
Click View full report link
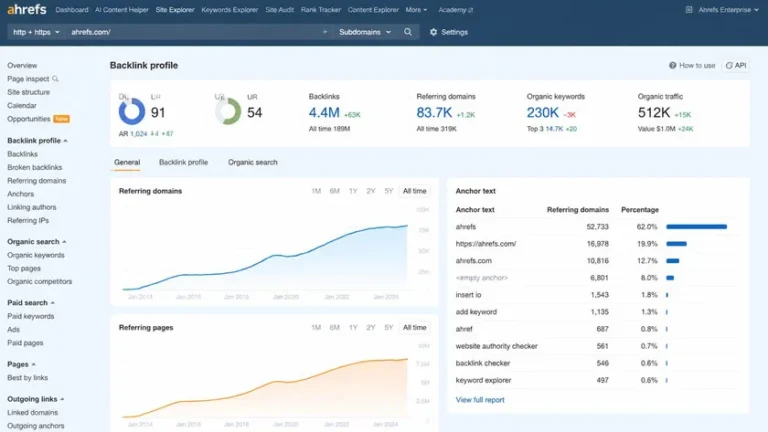click(x=480, y=400)
